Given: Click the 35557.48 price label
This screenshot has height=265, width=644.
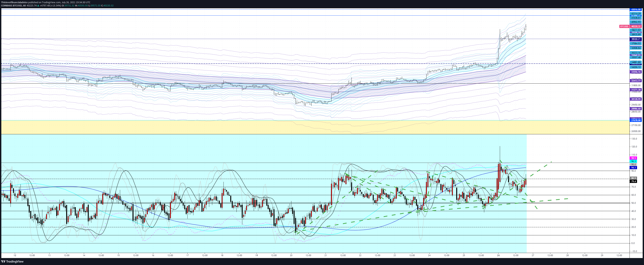Looking at the screenshot, I should tap(636, 57).
